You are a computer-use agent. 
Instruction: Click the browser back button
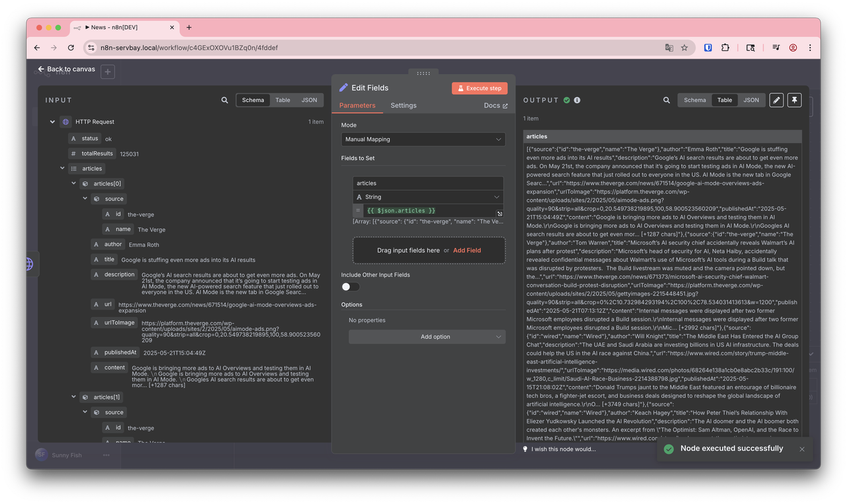37,48
